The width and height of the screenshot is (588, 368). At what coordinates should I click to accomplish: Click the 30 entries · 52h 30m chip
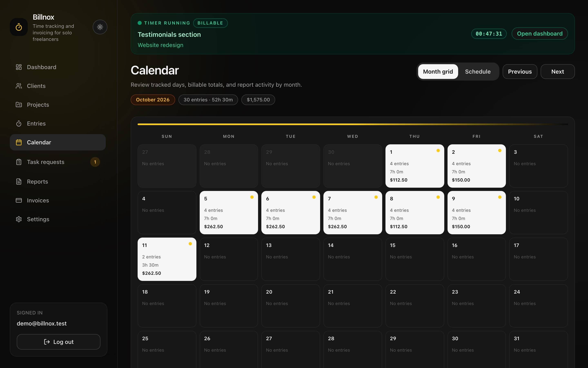click(208, 100)
